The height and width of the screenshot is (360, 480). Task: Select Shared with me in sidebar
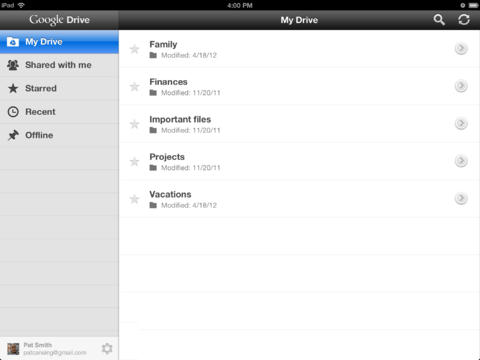pyautogui.click(x=59, y=65)
